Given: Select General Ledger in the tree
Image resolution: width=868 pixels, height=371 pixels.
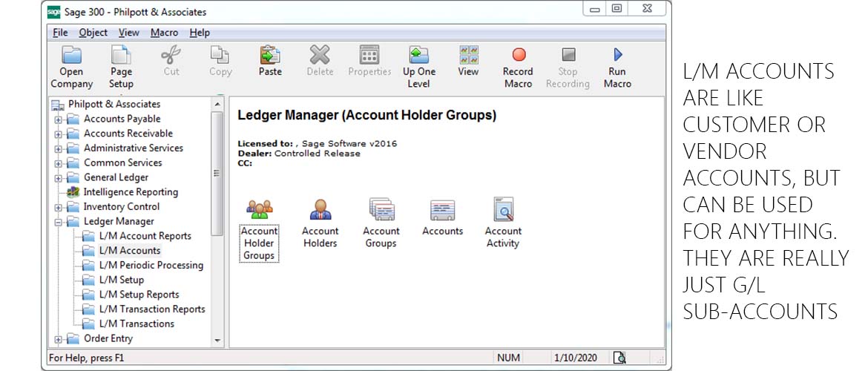Looking at the screenshot, I should (x=116, y=177).
